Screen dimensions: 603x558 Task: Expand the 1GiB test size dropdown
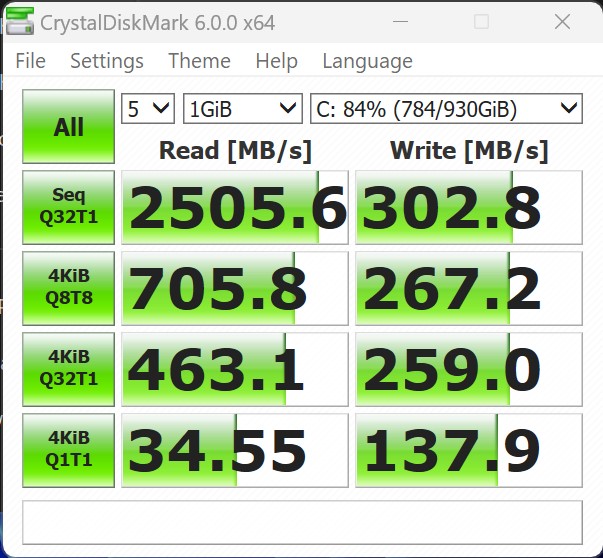[243, 109]
